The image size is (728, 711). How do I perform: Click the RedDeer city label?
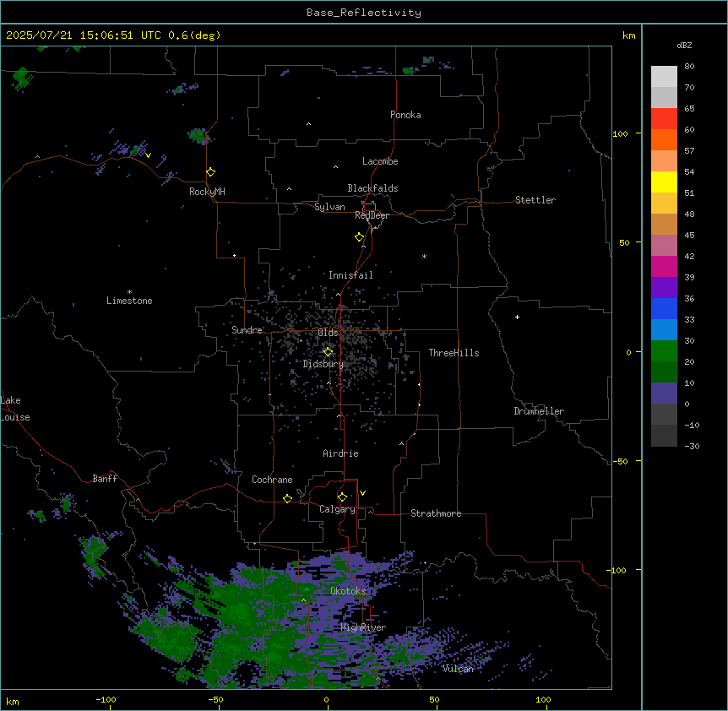point(372,215)
